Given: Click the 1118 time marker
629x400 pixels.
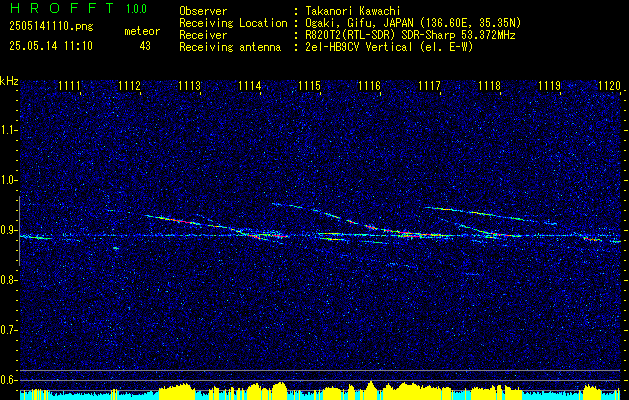Looking at the screenshot, I should coord(489,86).
